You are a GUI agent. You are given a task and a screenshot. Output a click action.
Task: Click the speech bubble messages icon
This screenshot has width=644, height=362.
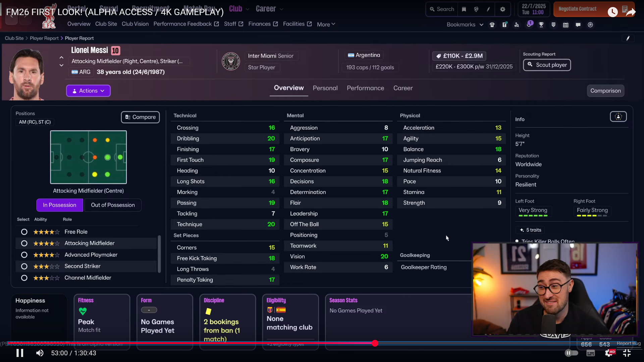[x=578, y=25]
